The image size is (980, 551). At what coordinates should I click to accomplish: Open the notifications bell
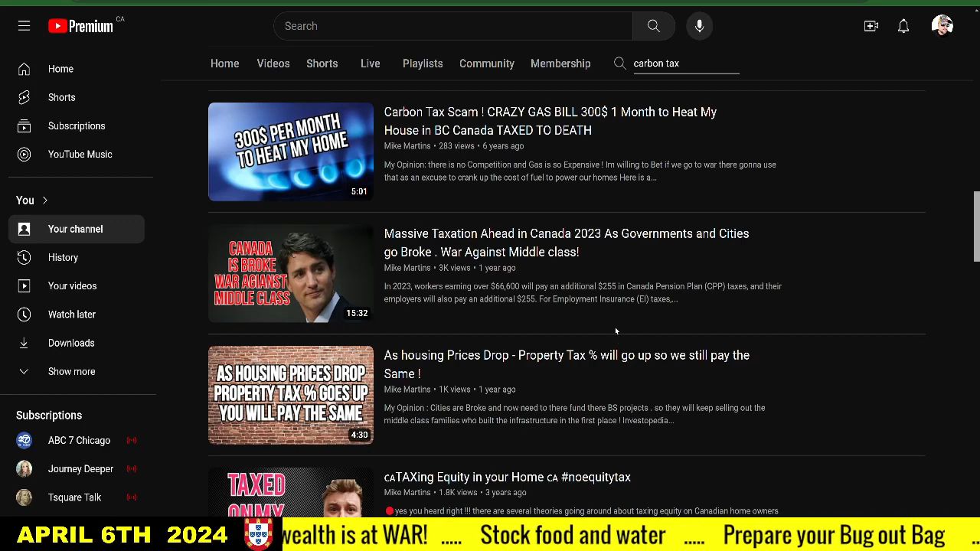coord(903,26)
